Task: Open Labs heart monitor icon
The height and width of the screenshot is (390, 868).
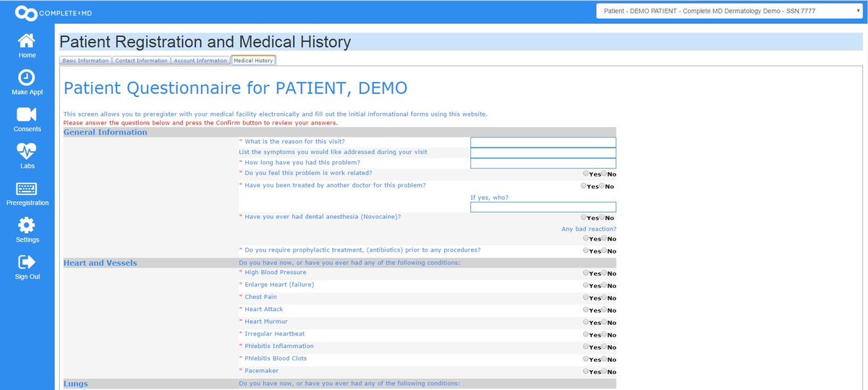Action: coord(27,151)
